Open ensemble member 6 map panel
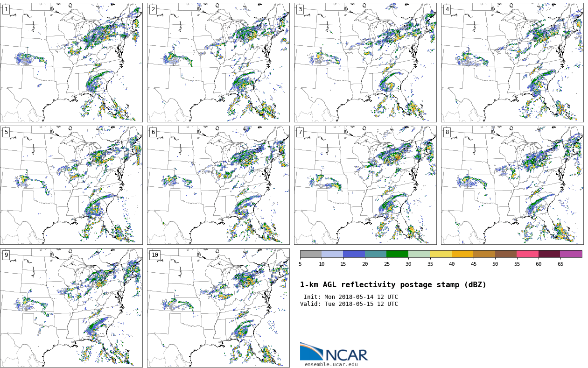 pyautogui.click(x=218, y=185)
